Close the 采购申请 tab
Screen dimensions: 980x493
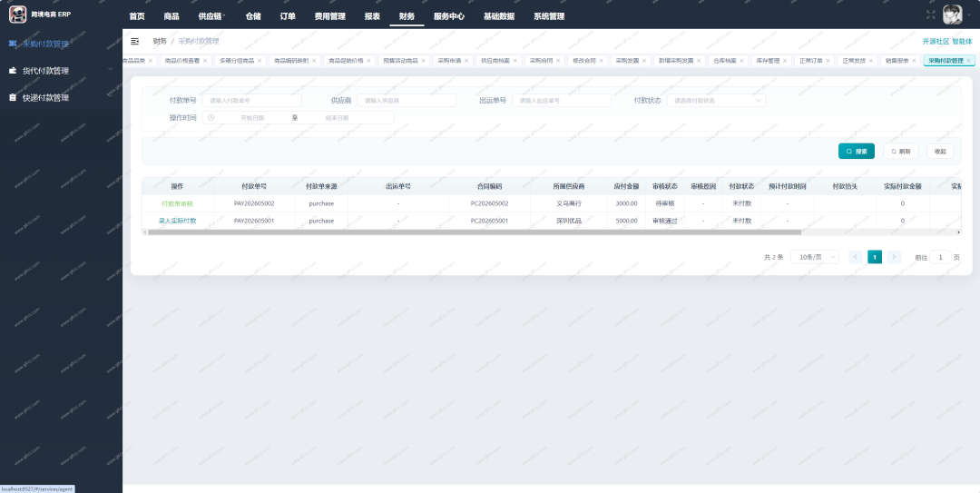(x=466, y=61)
